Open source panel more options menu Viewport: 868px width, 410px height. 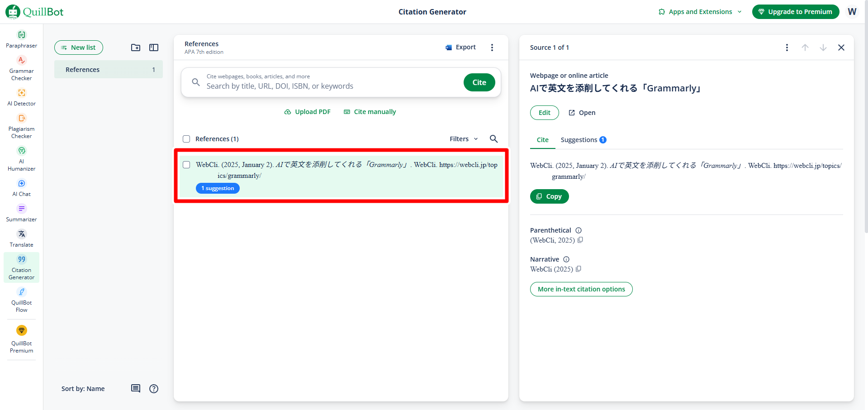787,48
